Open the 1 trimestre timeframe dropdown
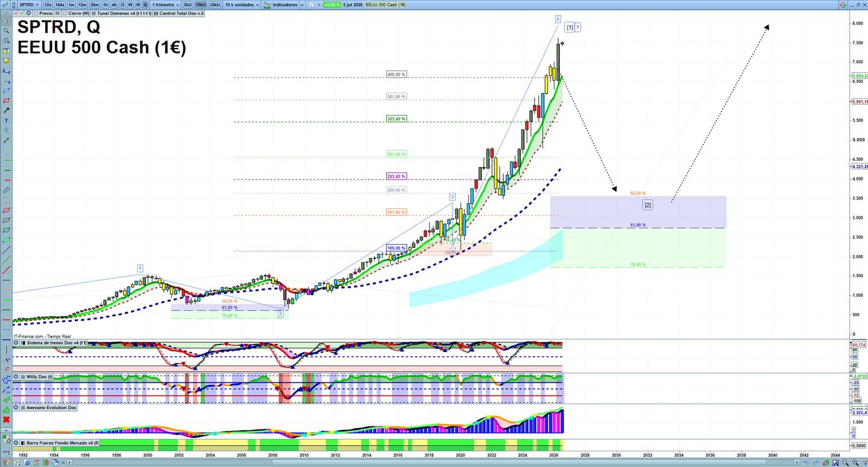Screen dimensions: 868x467 tap(165, 5)
